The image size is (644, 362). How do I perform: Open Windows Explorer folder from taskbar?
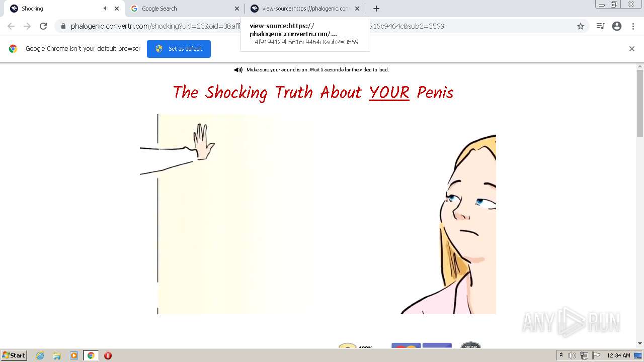pyautogui.click(x=57, y=355)
